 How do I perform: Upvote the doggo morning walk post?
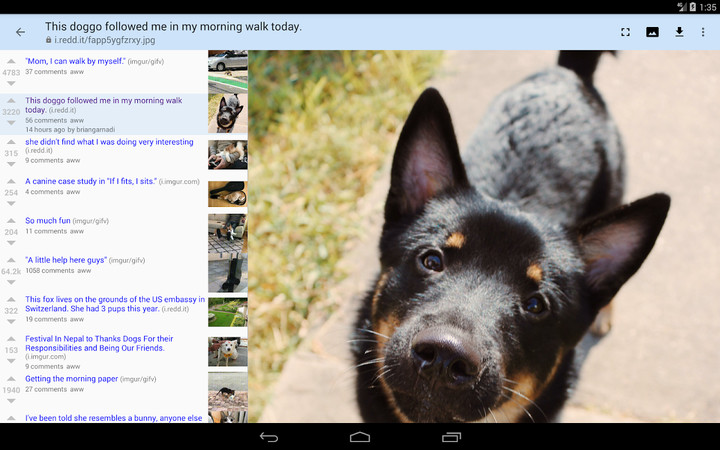(11, 101)
